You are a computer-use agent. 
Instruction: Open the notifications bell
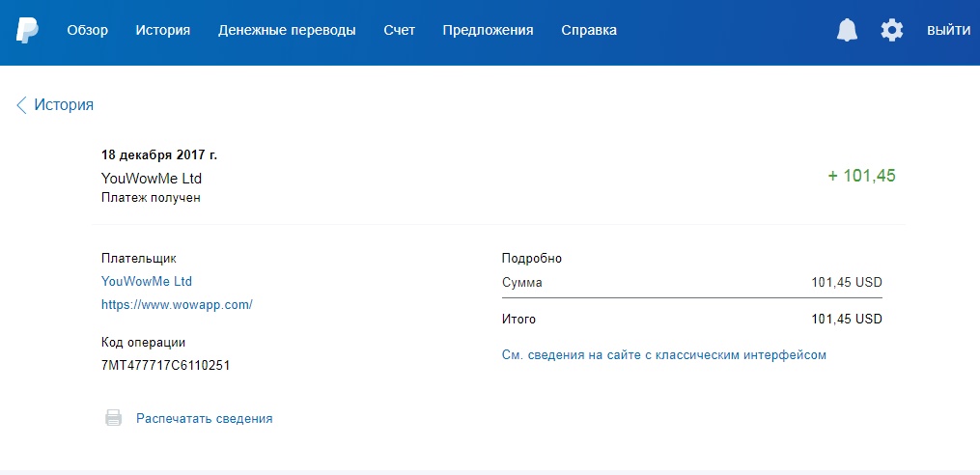(847, 30)
